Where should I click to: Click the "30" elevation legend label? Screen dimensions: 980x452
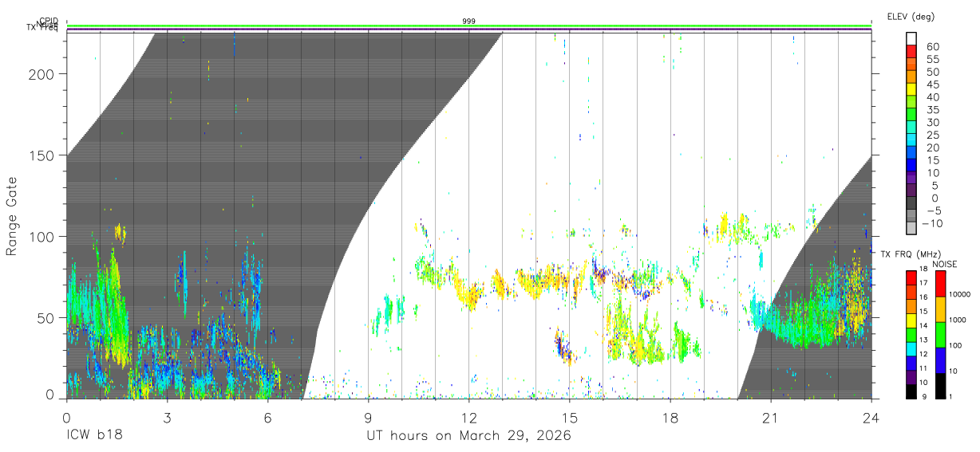933,123
